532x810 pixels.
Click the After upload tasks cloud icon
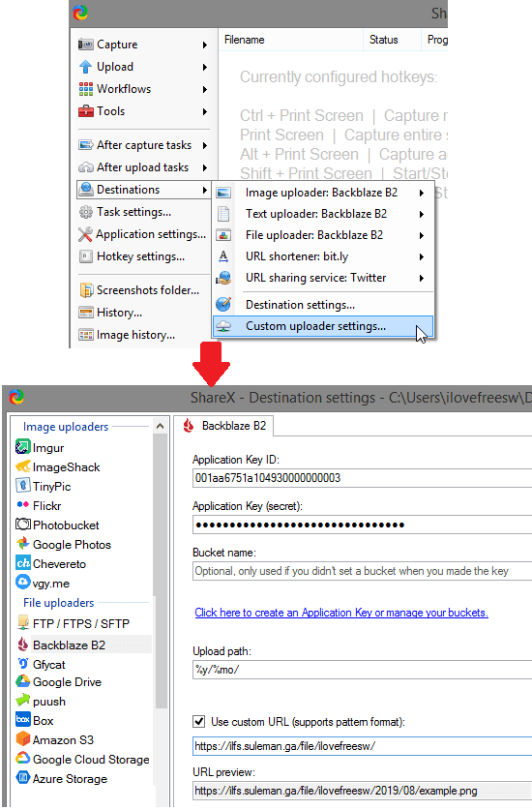pos(85,167)
